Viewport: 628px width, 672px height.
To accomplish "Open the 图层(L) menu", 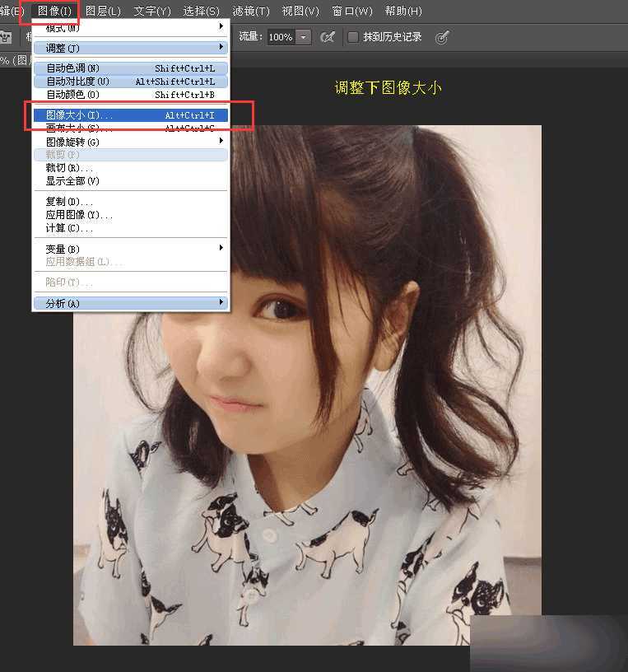I will (x=103, y=11).
